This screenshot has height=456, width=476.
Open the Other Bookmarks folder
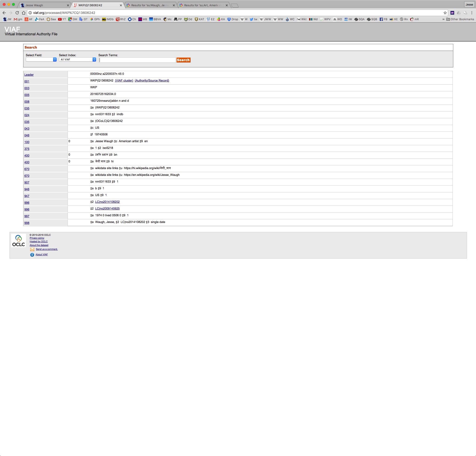point(460,19)
